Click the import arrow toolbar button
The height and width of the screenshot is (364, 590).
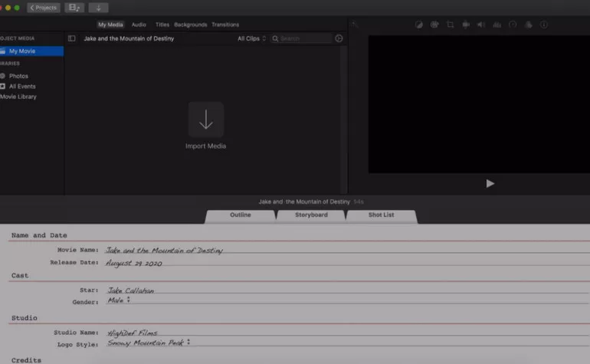(98, 8)
